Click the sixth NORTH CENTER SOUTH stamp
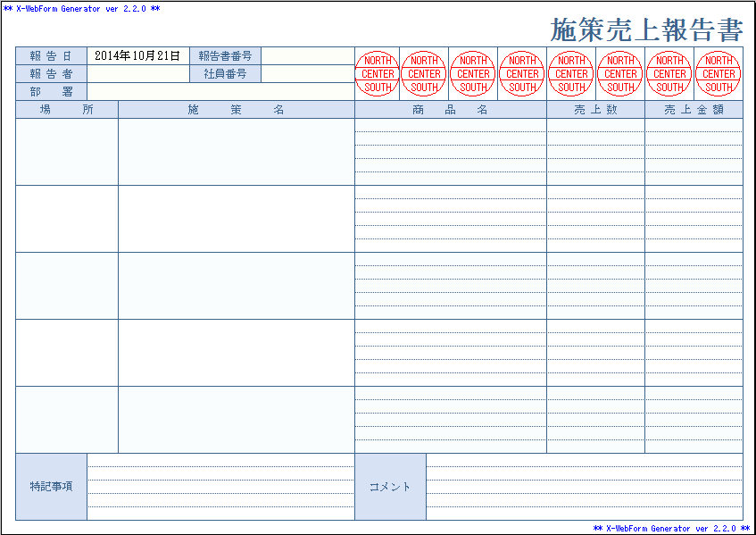Image resolution: width=756 pixels, height=535 pixels. (x=620, y=73)
